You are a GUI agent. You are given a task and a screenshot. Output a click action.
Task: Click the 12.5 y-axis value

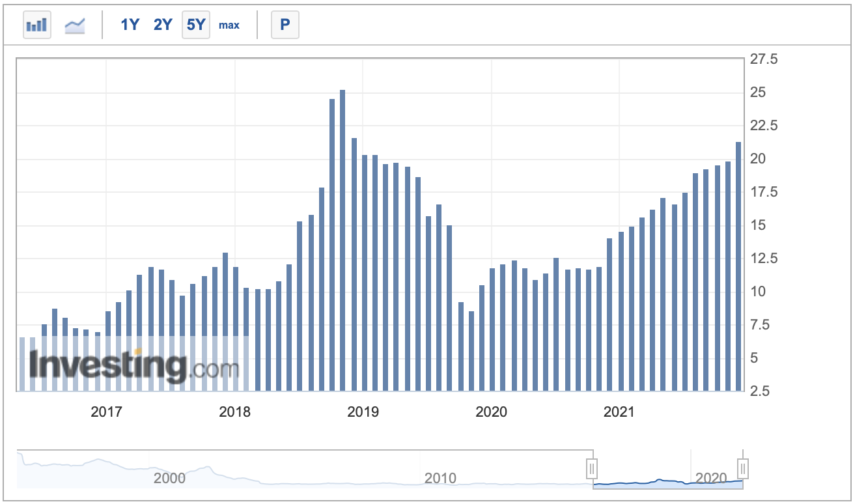point(764,259)
